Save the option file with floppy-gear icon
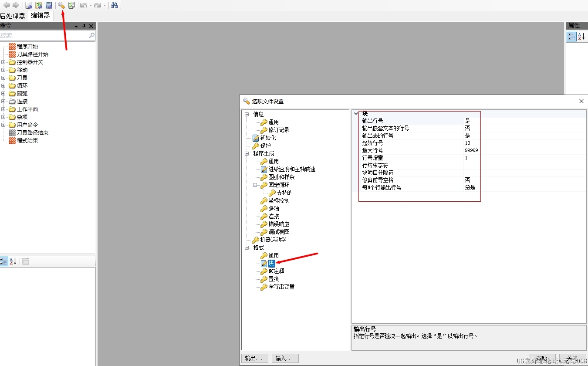This screenshot has height=366, width=588. [49, 5]
